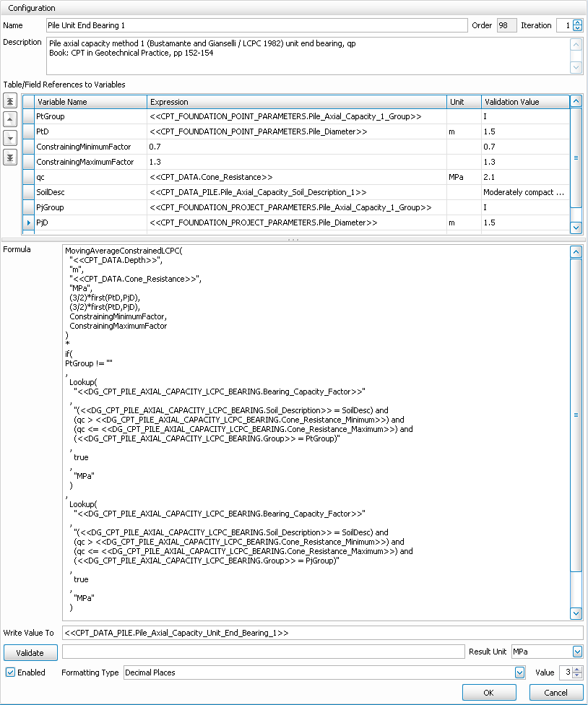Click the Write Value To field

click(x=322, y=633)
